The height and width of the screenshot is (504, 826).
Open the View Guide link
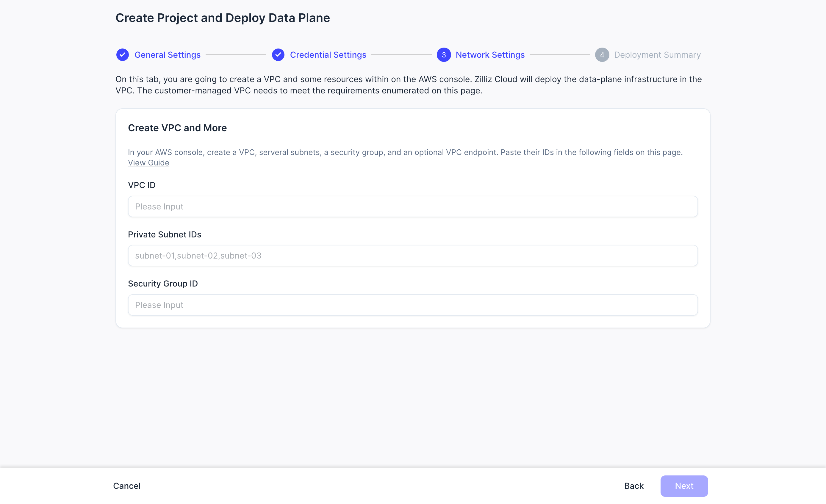(x=148, y=163)
